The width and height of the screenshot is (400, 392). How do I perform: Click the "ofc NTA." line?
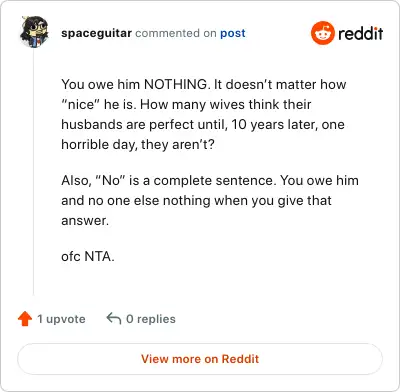(88, 256)
